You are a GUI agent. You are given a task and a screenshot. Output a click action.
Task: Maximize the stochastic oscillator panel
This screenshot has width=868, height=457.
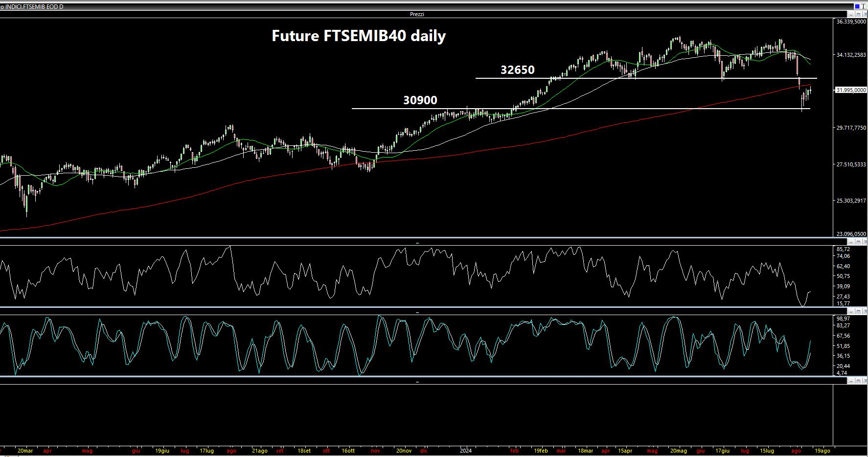[858, 312]
